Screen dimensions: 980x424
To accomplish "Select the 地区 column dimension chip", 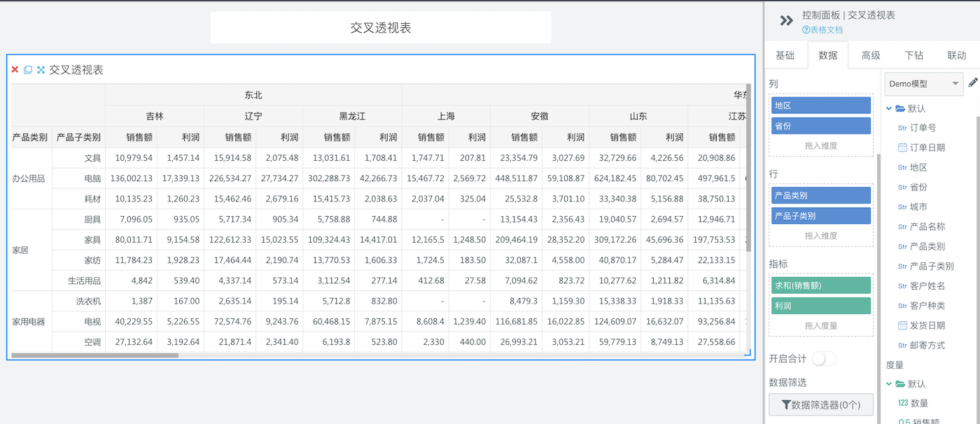I will [x=821, y=106].
